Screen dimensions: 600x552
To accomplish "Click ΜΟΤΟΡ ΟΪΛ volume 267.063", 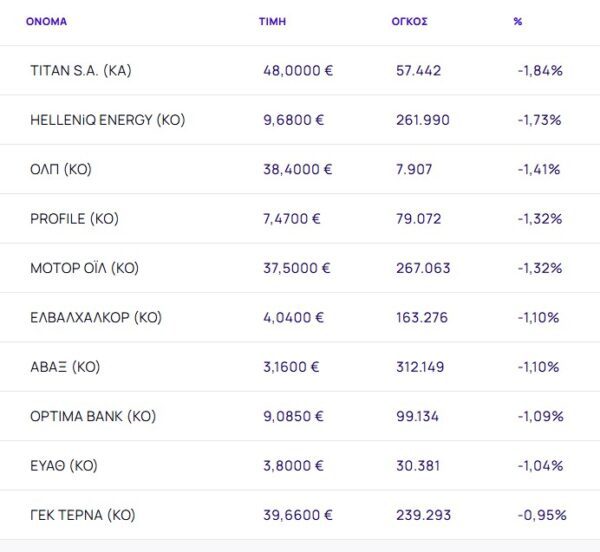I will click(423, 268).
